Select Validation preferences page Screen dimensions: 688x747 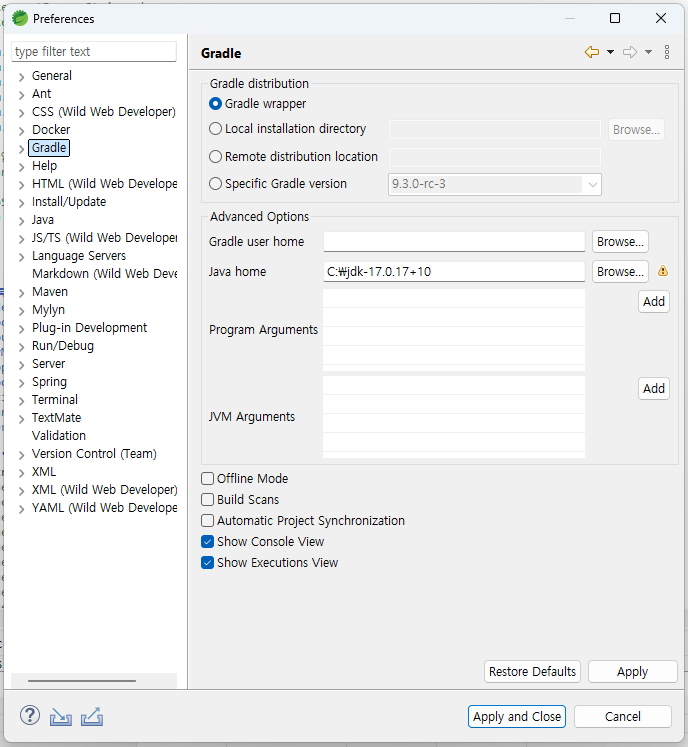pos(59,435)
